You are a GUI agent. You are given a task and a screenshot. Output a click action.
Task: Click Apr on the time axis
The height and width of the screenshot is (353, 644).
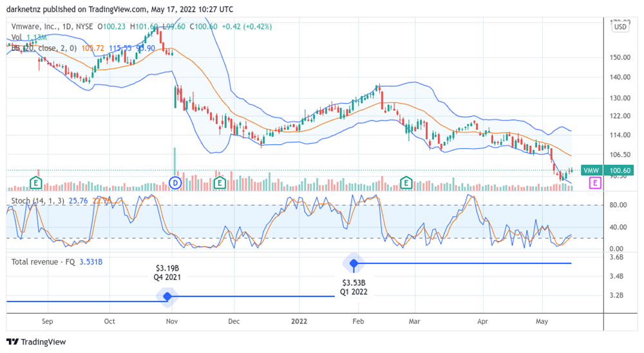pyautogui.click(x=482, y=321)
